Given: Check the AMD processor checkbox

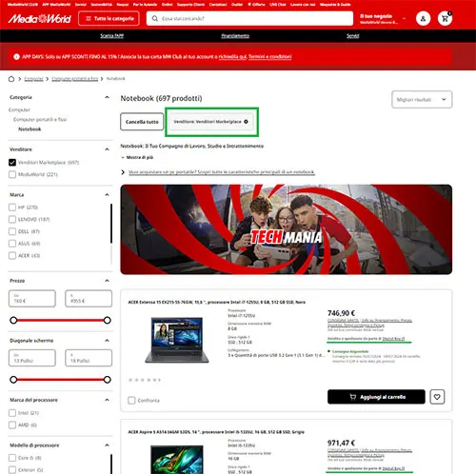Looking at the screenshot, I should tap(12, 425).
